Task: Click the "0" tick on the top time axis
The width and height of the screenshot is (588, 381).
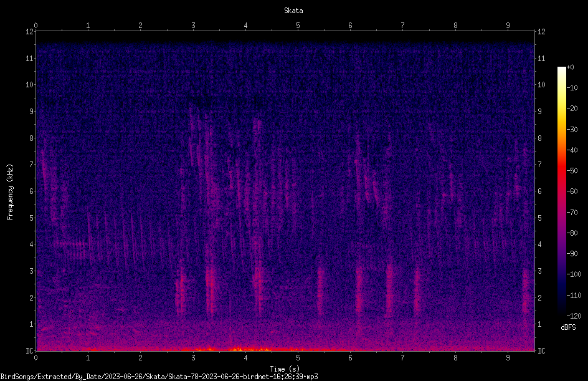Action: coord(36,26)
